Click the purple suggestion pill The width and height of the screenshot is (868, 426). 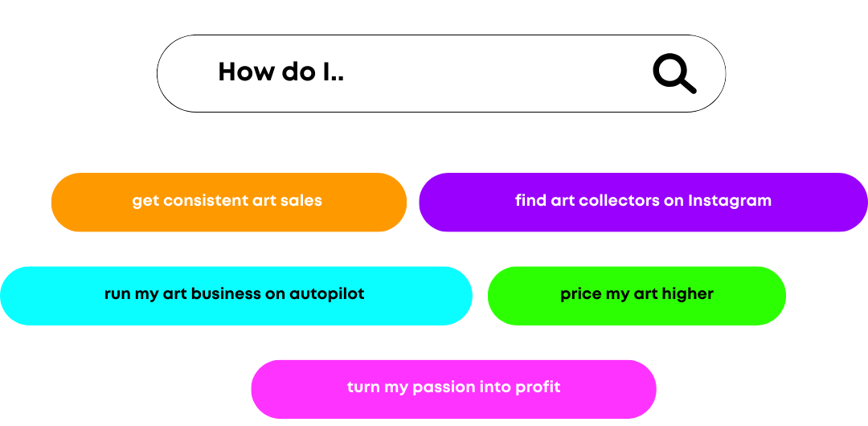(643, 202)
